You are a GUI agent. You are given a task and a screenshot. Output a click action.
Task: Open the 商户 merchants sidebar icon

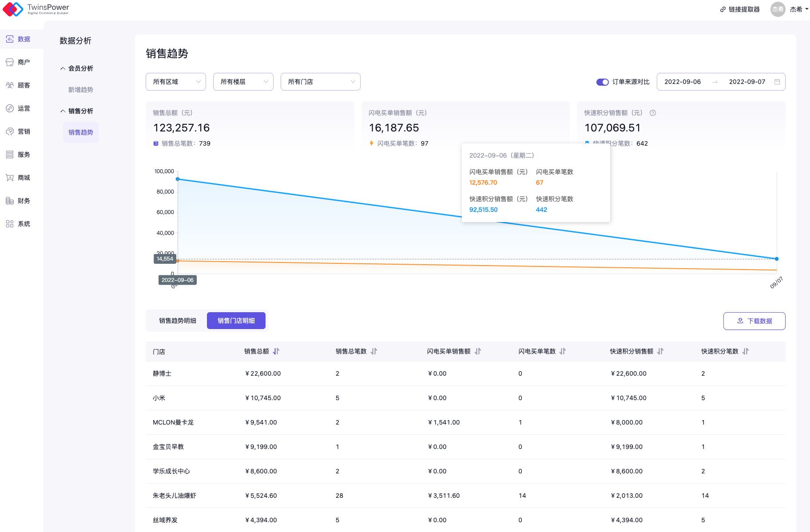[x=10, y=62]
